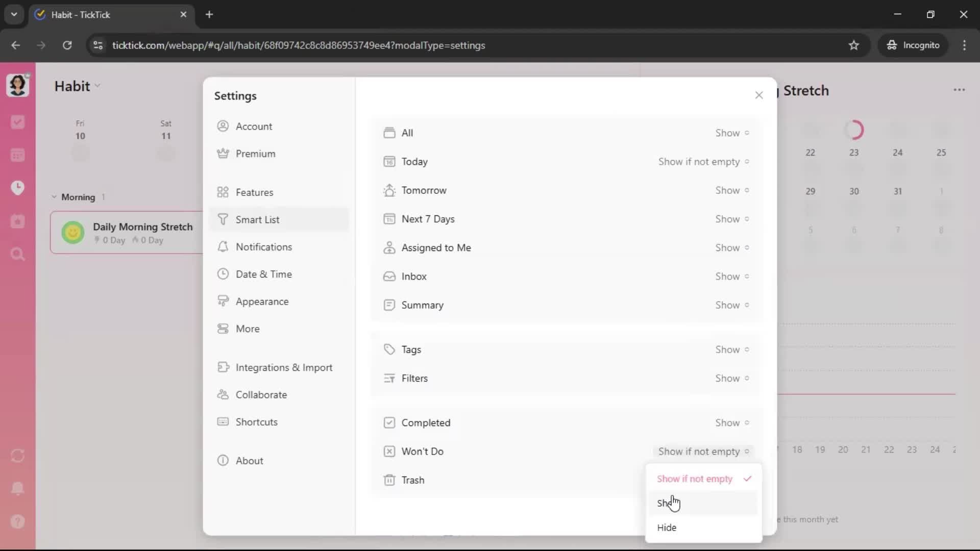Click the user avatar profile picture
Image resolution: width=980 pixels, height=551 pixels.
pos(17,85)
